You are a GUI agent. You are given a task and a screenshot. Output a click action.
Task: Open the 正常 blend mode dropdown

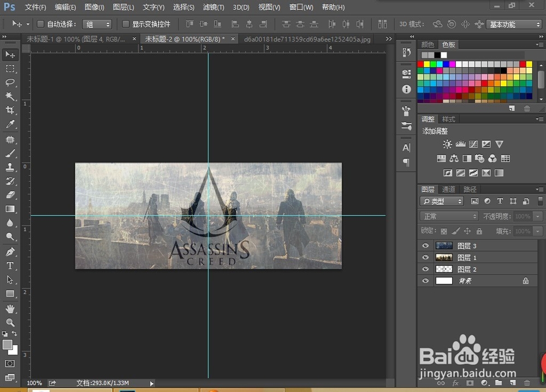coord(449,216)
